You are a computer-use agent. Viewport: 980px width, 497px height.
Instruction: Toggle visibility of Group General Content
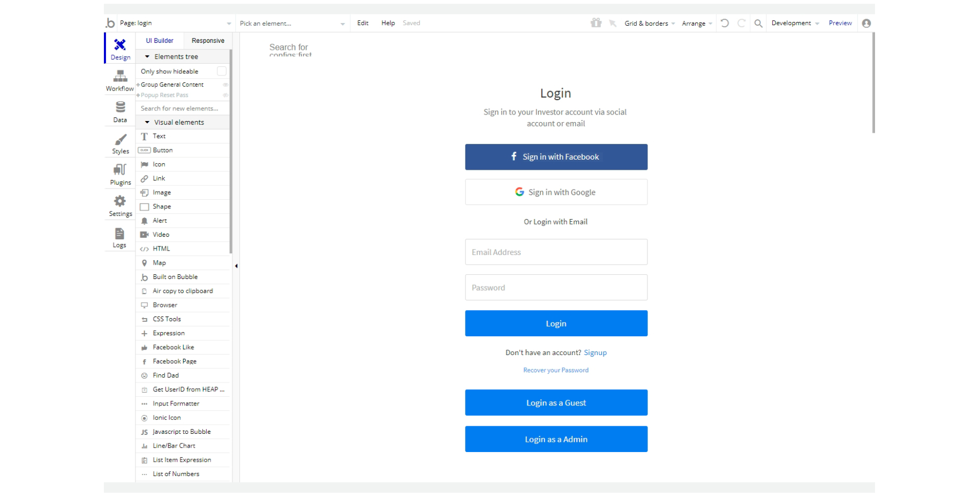pyautogui.click(x=225, y=85)
